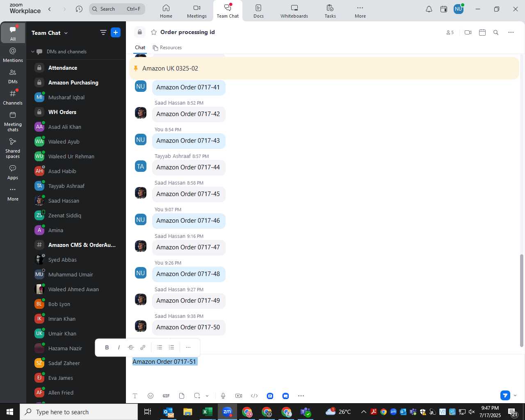Toggle bold formatting in message toolbar
Image resolution: width=525 pixels, height=420 pixels.
coord(107,347)
